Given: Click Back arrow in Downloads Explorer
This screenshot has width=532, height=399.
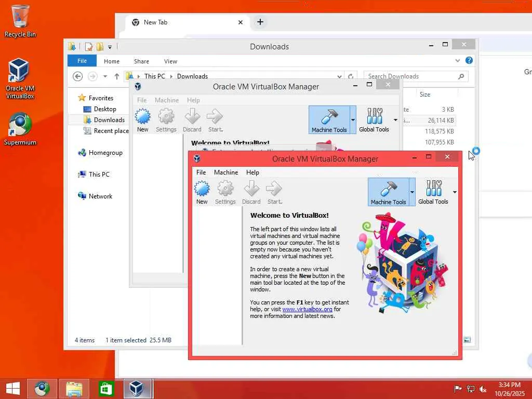Looking at the screenshot, I should point(78,76).
